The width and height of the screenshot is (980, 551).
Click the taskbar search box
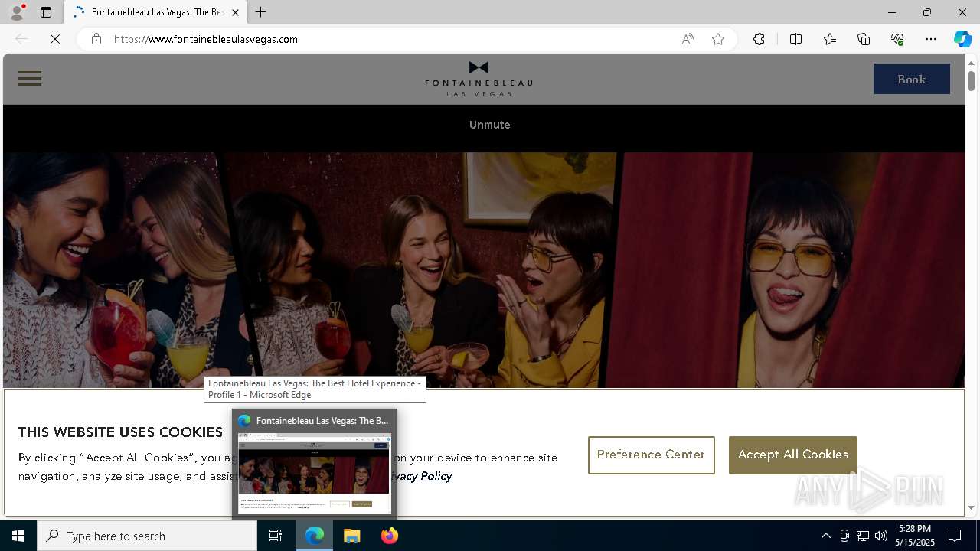pyautogui.click(x=147, y=536)
